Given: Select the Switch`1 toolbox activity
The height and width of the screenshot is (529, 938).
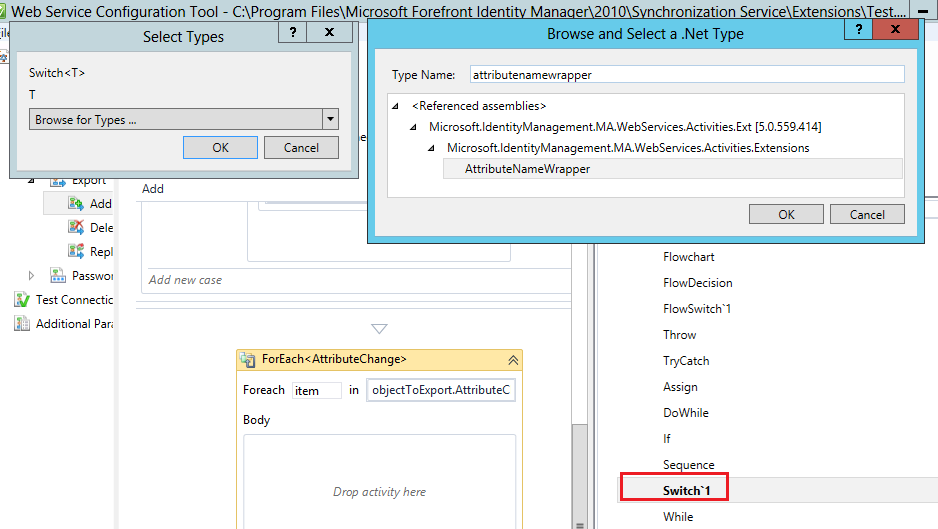Looking at the screenshot, I should tap(686, 490).
